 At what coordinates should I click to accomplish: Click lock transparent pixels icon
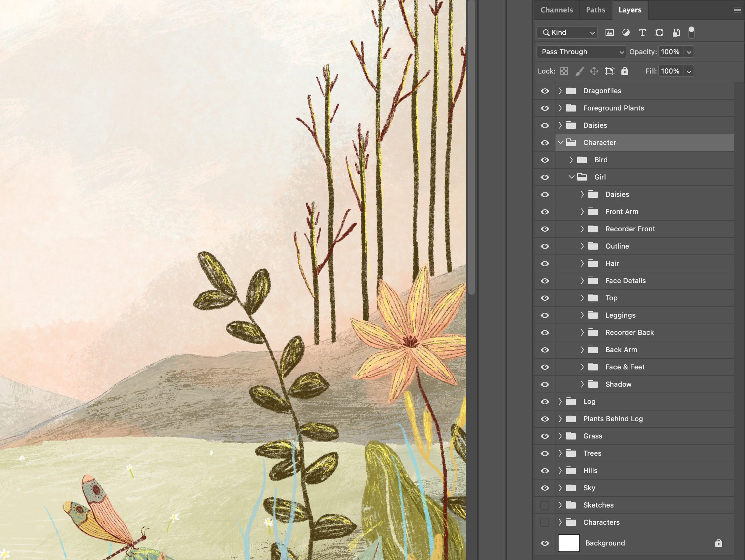pyautogui.click(x=564, y=71)
